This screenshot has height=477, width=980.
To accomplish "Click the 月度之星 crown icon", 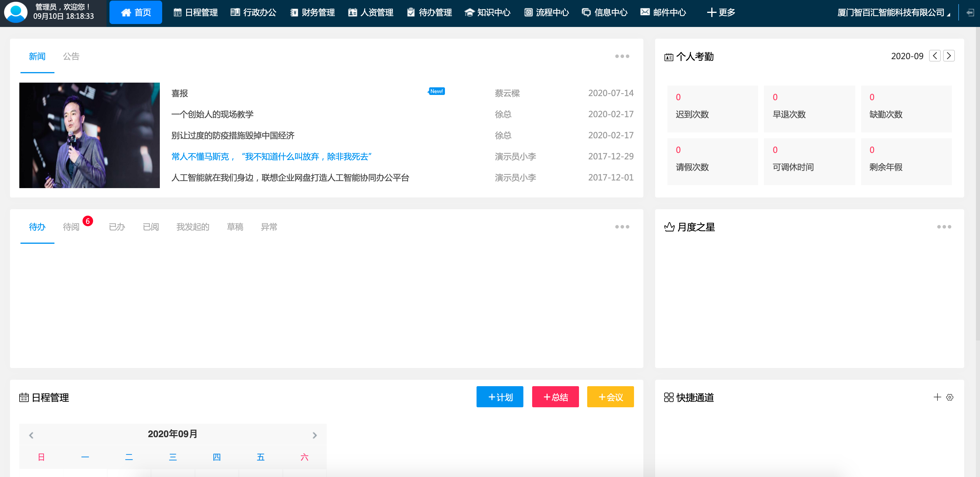I will pyautogui.click(x=669, y=227).
